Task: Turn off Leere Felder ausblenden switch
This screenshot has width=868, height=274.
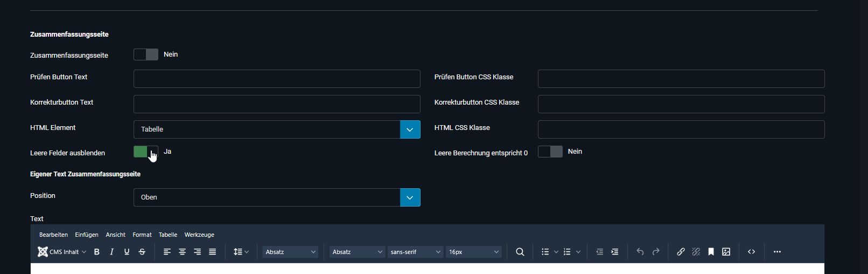Action: (145, 152)
